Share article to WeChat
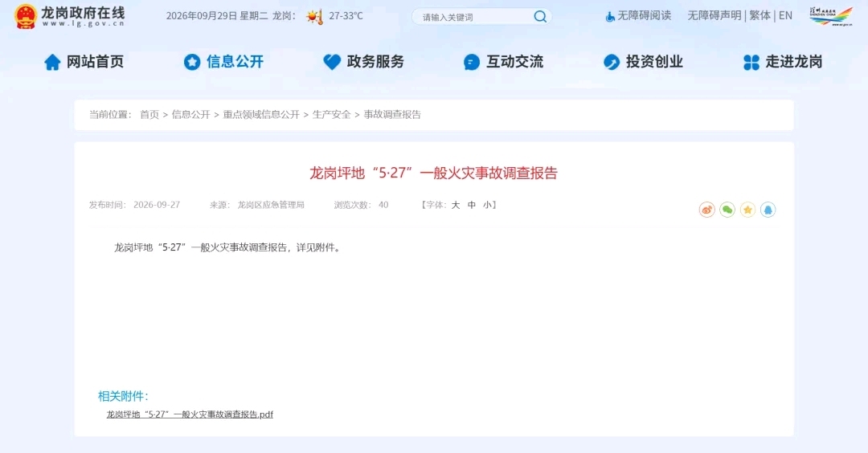Viewport: 868px width, 453px height. 727,210
